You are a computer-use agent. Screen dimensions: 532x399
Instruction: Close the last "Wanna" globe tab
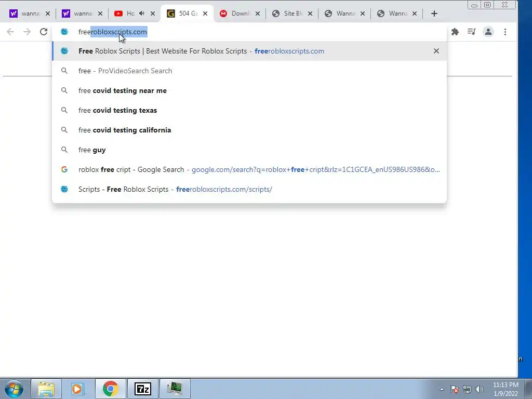pyautogui.click(x=414, y=14)
